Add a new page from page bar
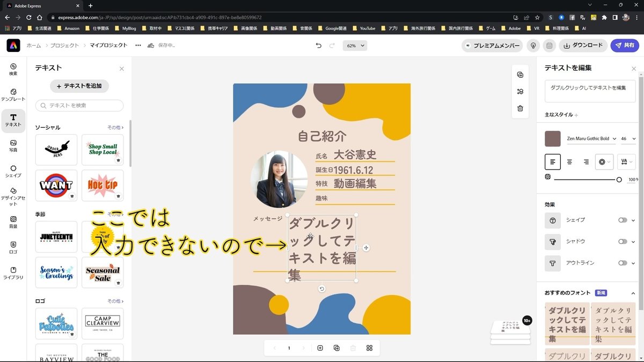The width and height of the screenshot is (644, 362). (x=320, y=348)
